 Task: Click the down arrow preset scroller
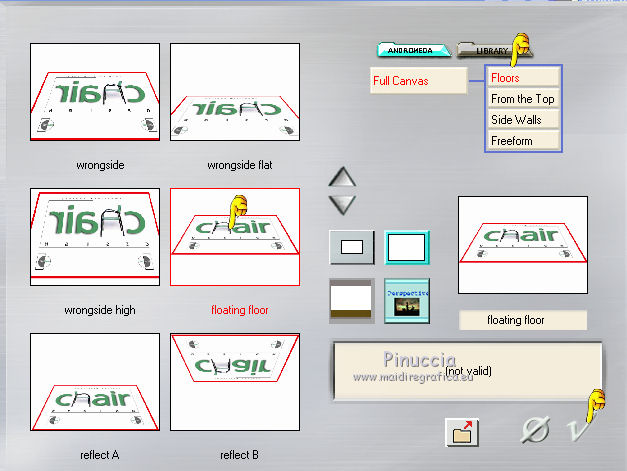(x=342, y=205)
